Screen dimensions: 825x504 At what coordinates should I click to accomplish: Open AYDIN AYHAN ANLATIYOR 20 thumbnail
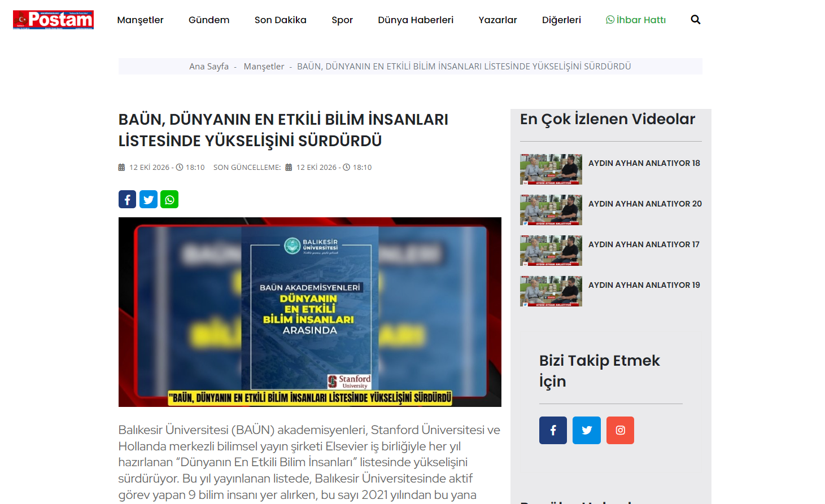pyautogui.click(x=551, y=210)
